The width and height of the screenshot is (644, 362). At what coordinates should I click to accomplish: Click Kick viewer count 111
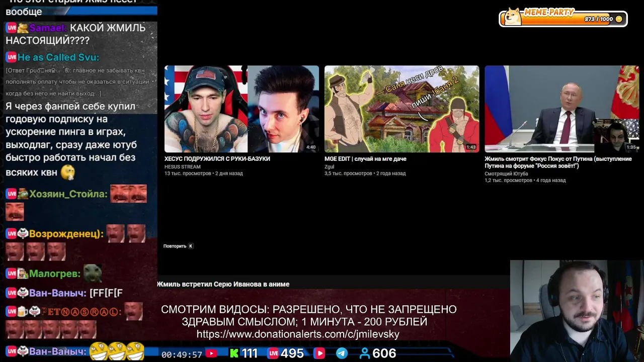pyautogui.click(x=250, y=353)
